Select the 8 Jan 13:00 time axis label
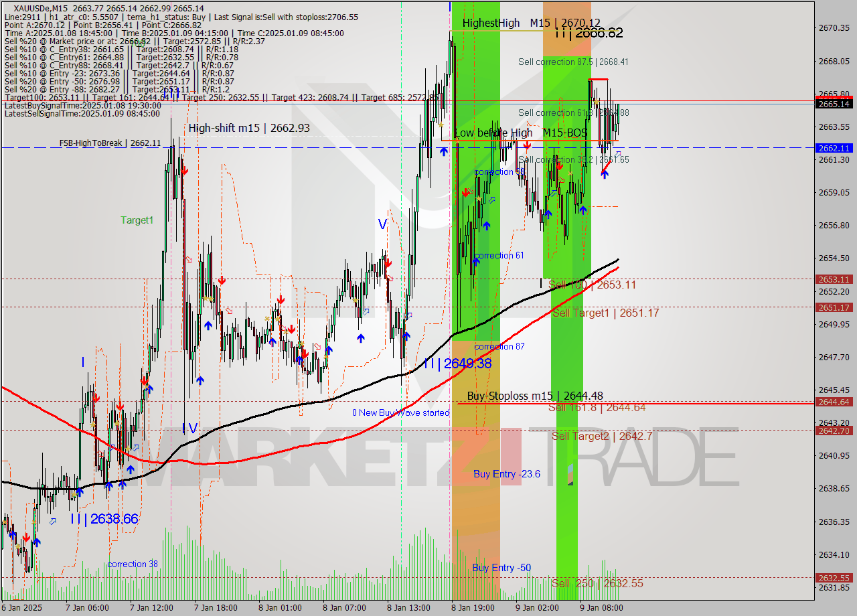 pyautogui.click(x=408, y=608)
